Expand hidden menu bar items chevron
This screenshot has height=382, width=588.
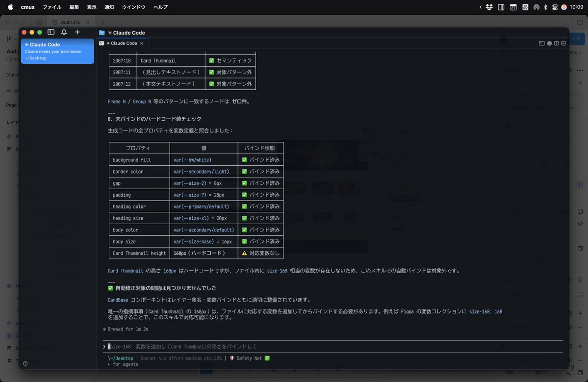click(481, 7)
